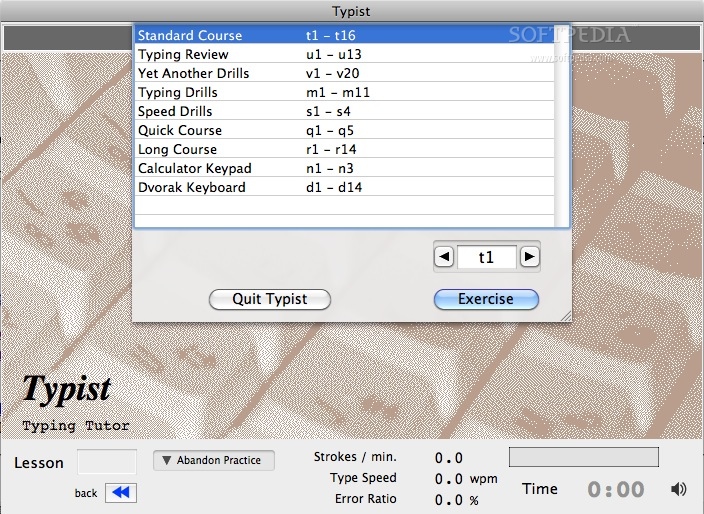Image resolution: width=704 pixels, height=514 pixels.
Task: Click the t1 lesson number field
Action: 487,257
